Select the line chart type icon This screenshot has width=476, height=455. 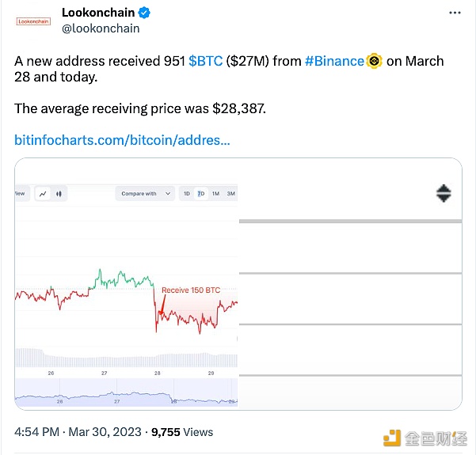pyautogui.click(x=42, y=193)
